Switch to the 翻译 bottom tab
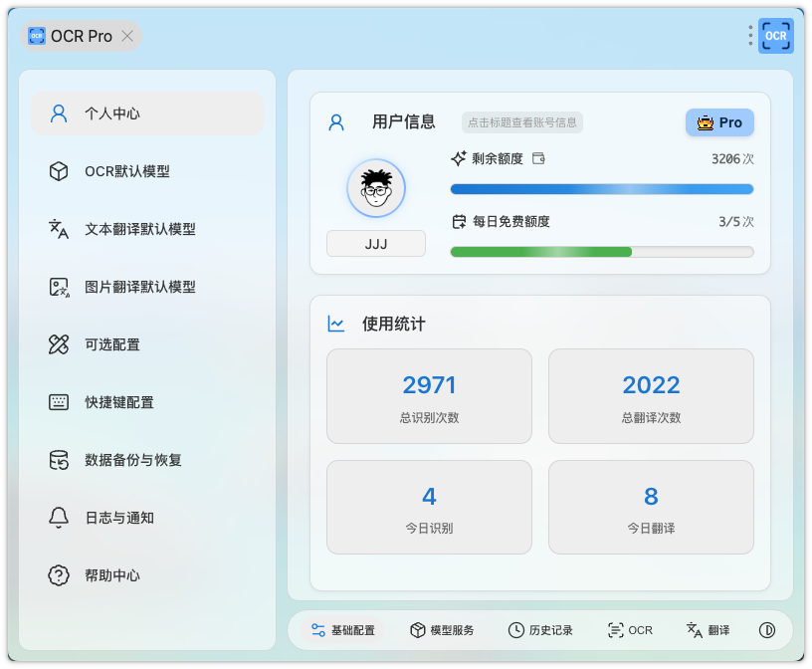 (708, 630)
